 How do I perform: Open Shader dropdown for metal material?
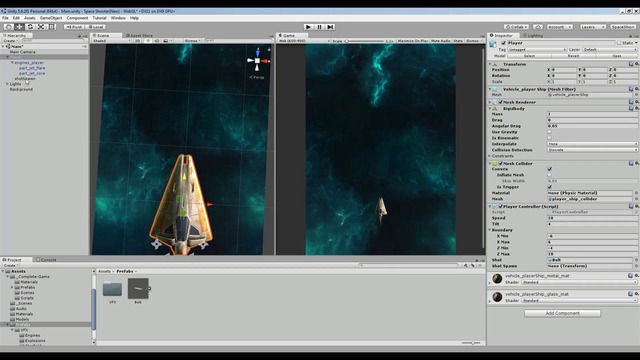(580, 282)
